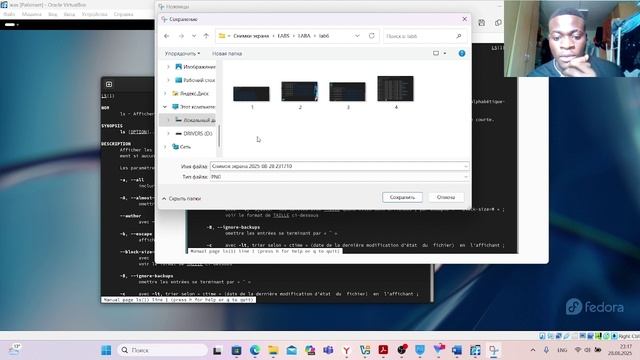
Task: Click Скрыть папки to hide folders
Action: pos(181,198)
